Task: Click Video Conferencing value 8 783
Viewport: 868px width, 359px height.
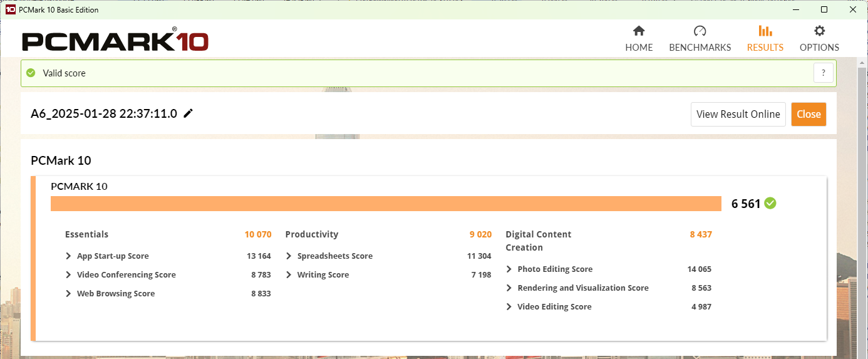Action: click(x=261, y=275)
